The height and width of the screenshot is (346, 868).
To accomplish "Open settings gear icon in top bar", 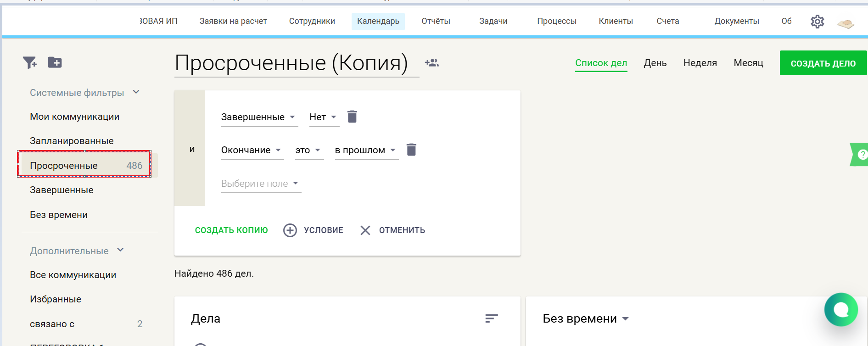I will pos(817,22).
